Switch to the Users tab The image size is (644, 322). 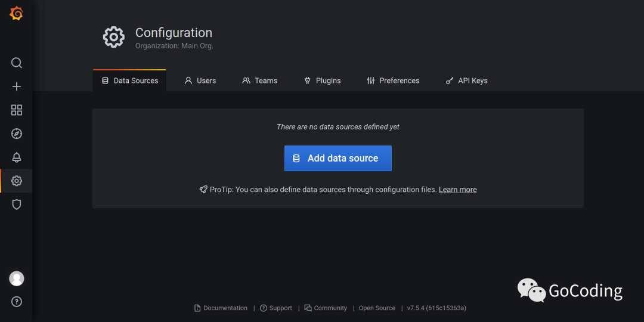pos(200,80)
